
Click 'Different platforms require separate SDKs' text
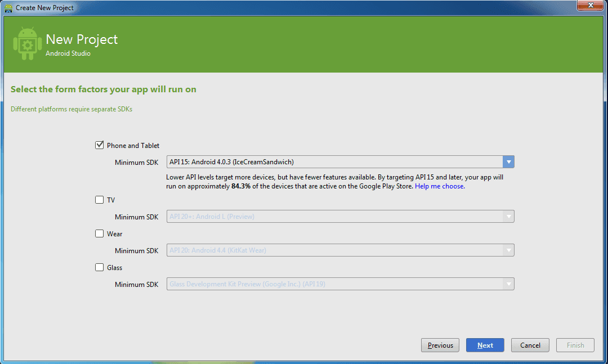click(x=71, y=109)
